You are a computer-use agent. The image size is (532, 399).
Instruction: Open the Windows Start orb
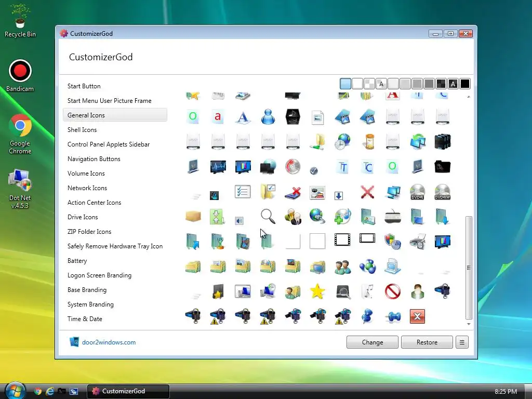pos(14,391)
